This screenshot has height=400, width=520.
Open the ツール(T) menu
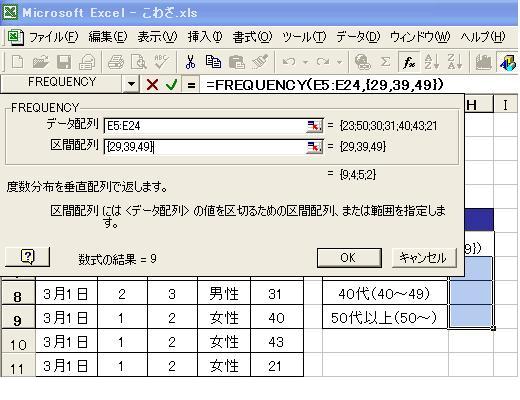pos(304,37)
